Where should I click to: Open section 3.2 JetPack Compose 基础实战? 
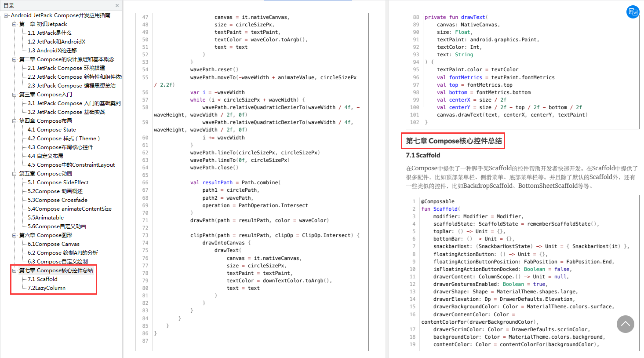coord(66,112)
